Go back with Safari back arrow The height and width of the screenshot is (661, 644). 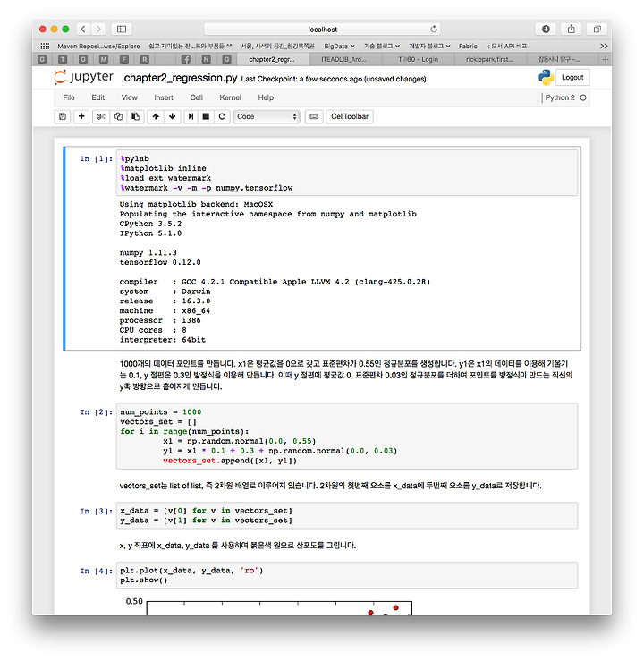[83, 30]
